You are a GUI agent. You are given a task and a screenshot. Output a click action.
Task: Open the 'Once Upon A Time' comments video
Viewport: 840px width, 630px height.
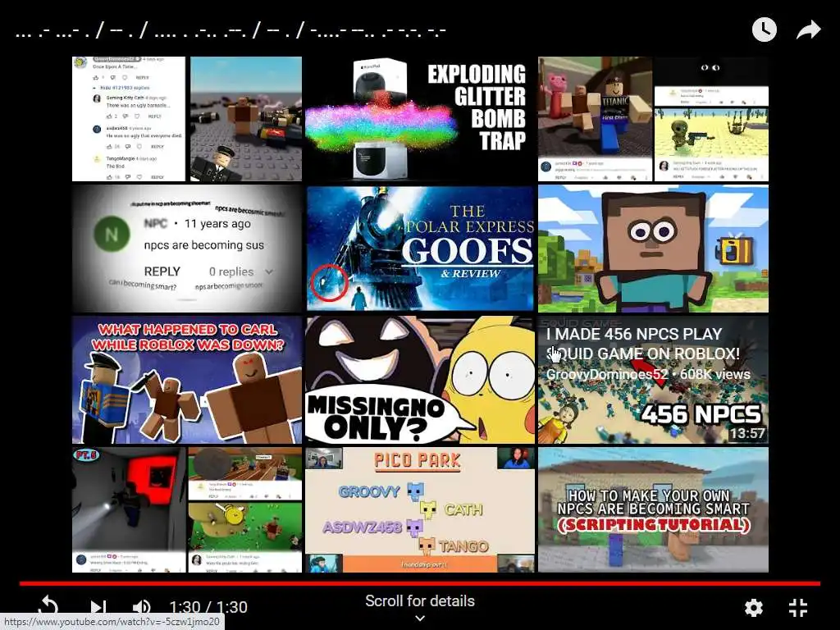pyautogui.click(x=187, y=119)
